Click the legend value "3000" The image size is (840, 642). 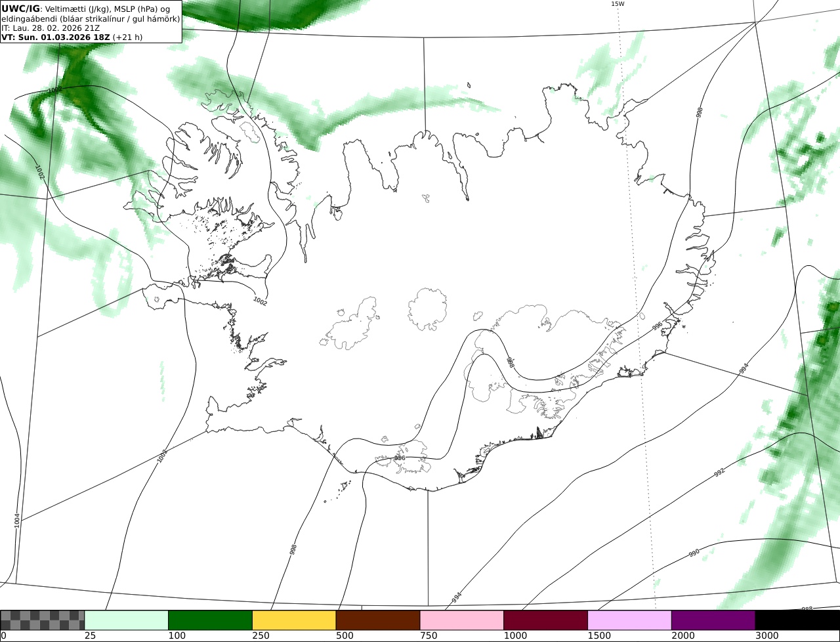click(x=767, y=635)
